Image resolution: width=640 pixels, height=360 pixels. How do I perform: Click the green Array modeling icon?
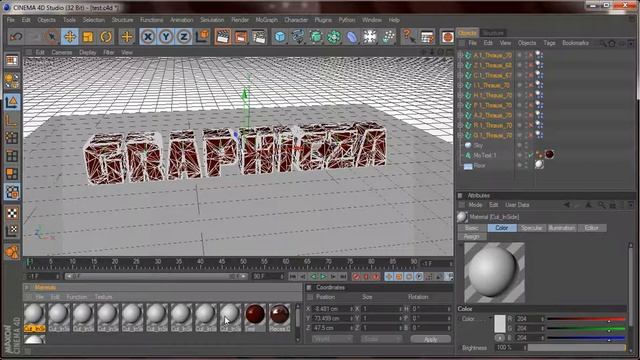click(334, 37)
